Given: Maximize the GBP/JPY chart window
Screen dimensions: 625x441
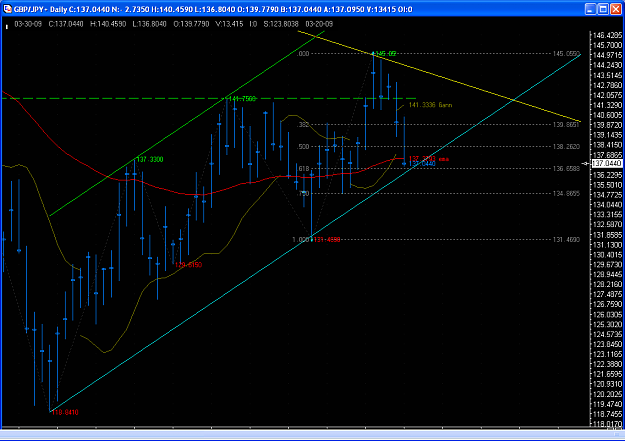Looking at the screenshot, I should click(x=603, y=9).
